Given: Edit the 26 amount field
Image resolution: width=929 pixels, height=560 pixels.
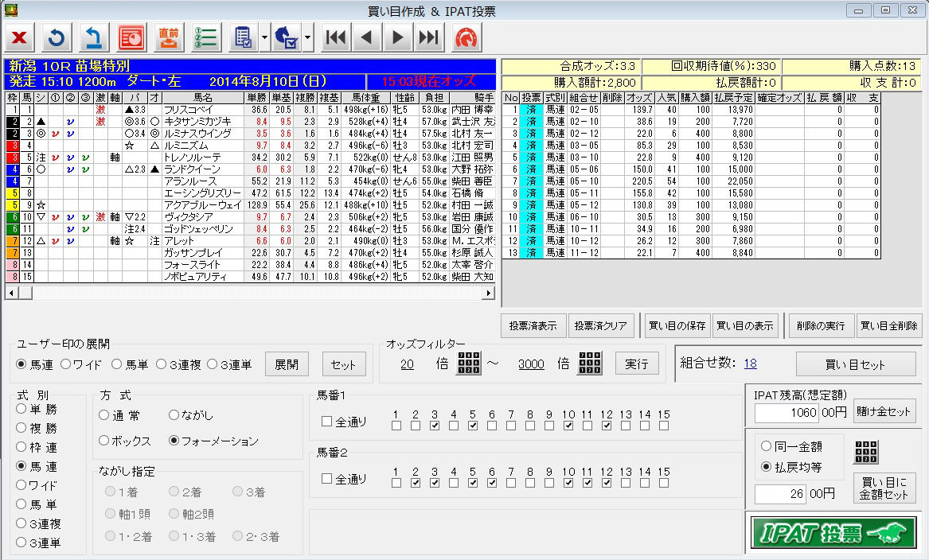Looking at the screenshot, I should click(780, 494).
